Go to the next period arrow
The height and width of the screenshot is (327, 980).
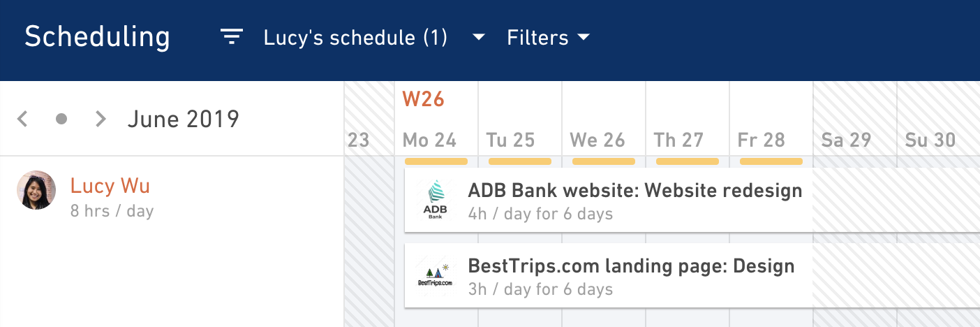[101, 119]
